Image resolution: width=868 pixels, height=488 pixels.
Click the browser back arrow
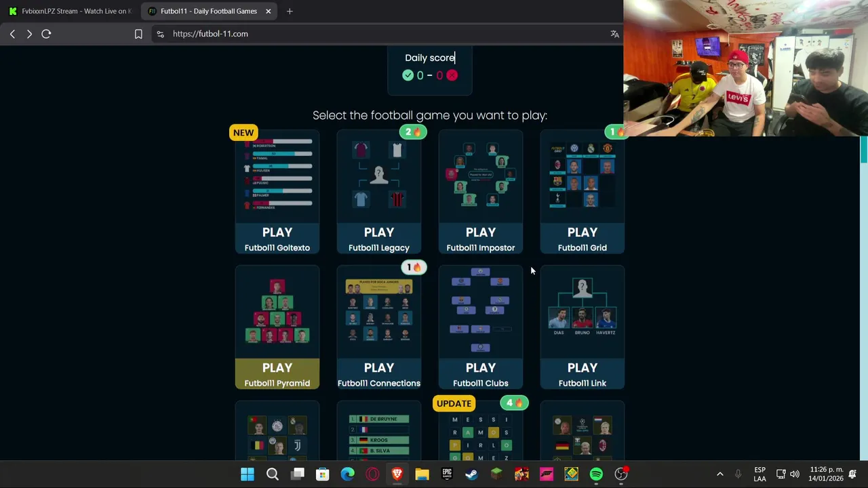tap(12, 34)
